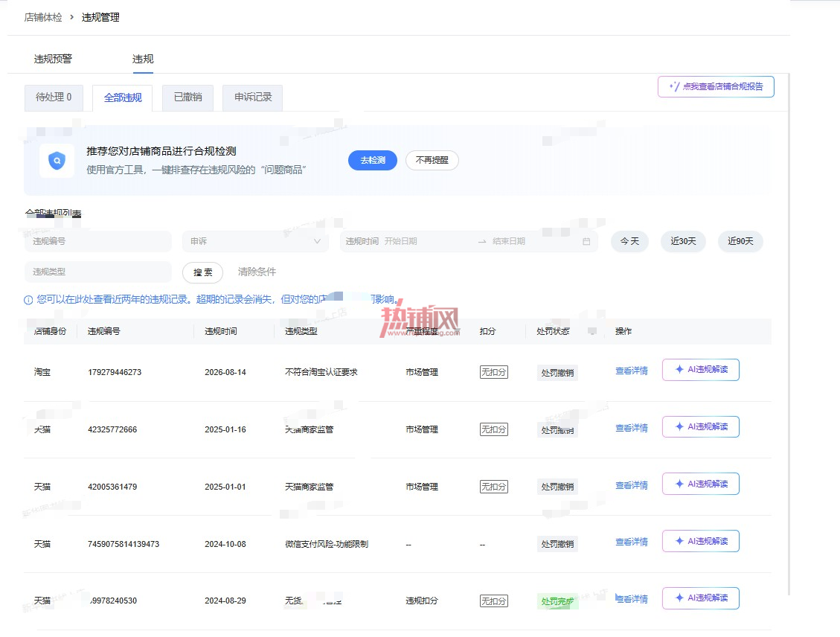The width and height of the screenshot is (840, 637).
Task: Click the date 2024-10-08
Action: 225,544
